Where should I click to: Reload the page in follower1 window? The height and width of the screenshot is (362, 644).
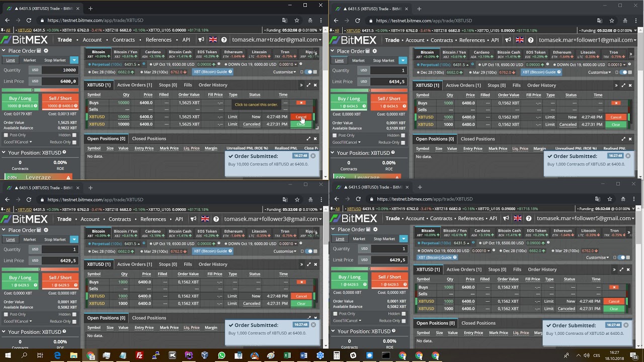point(357,21)
